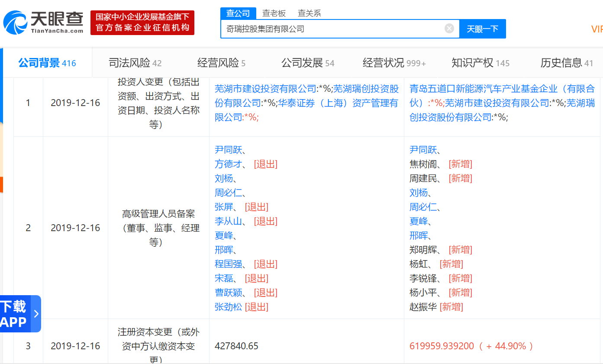The image size is (603, 364).
Task: Open 张劲松 profile link
Action: point(229,307)
